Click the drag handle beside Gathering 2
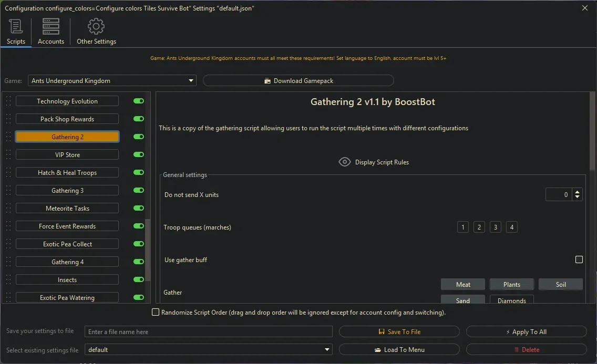 pyautogui.click(x=8, y=137)
